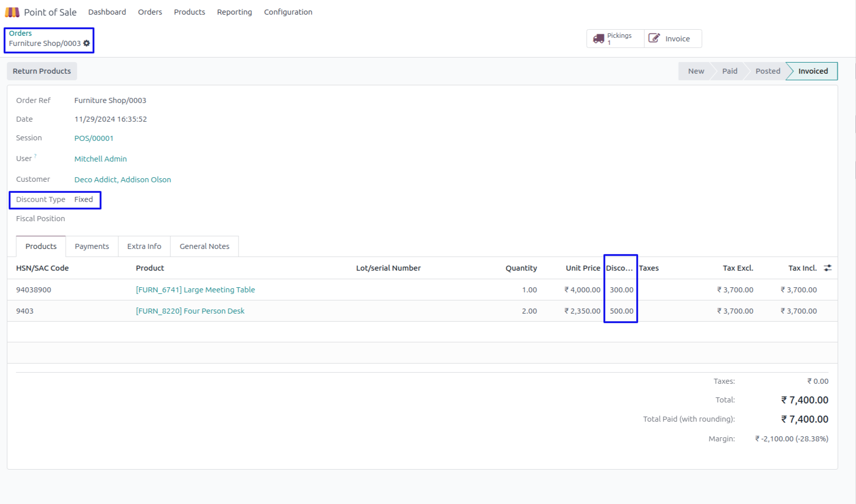Viewport: 856px width, 504px height.
Task: Switch to the Payments tab
Action: pos(92,246)
